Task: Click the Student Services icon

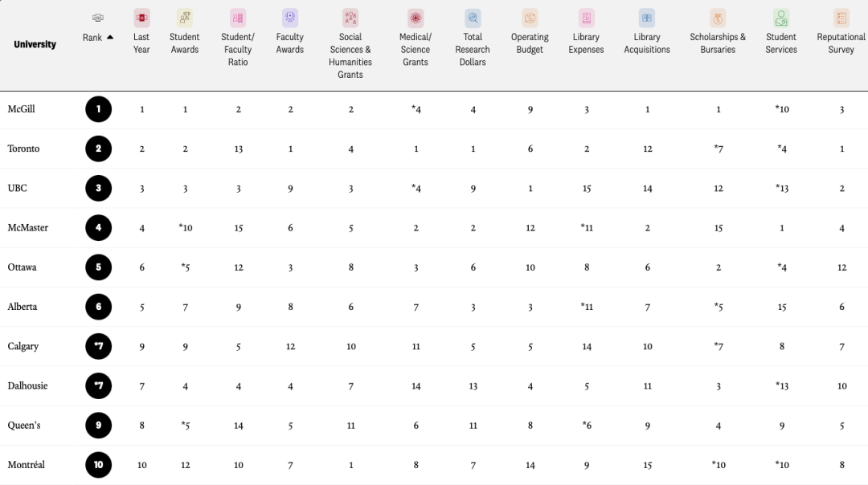Action: (x=781, y=18)
